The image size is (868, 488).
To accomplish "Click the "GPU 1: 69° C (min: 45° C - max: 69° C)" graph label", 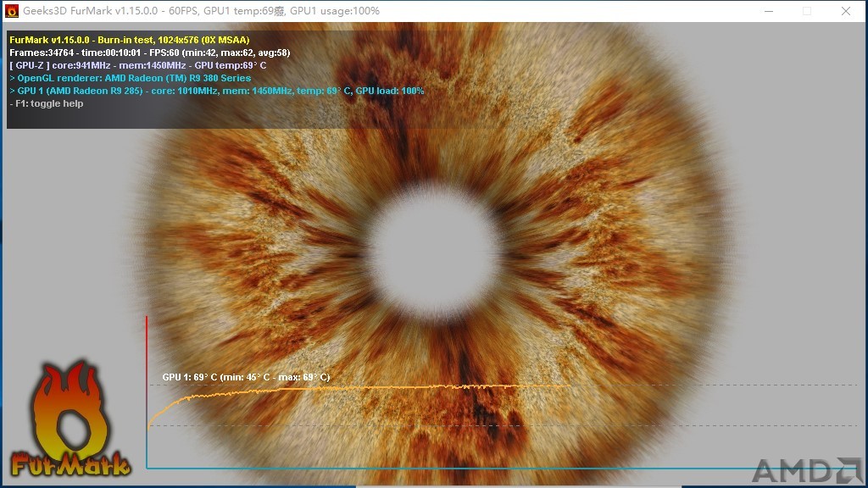I will point(246,377).
